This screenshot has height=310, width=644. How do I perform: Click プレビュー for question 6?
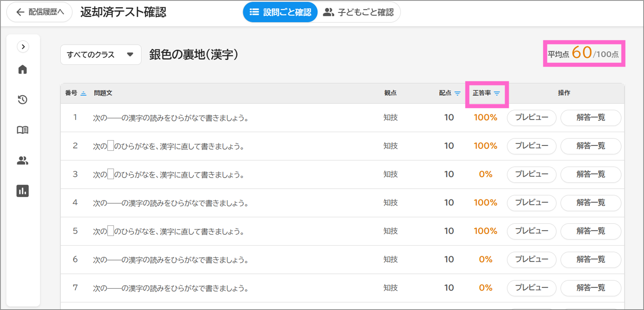tap(531, 259)
